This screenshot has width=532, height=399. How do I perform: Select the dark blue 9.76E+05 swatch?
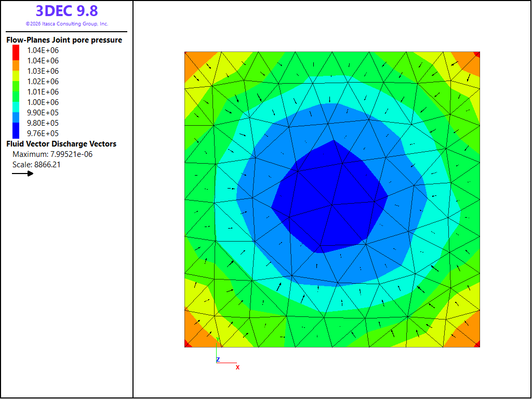click(16, 130)
